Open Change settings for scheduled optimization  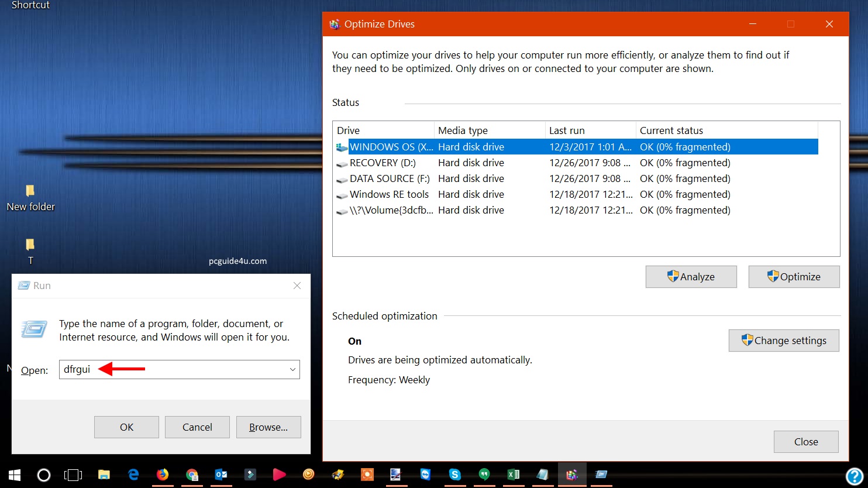click(x=784, y=341)
